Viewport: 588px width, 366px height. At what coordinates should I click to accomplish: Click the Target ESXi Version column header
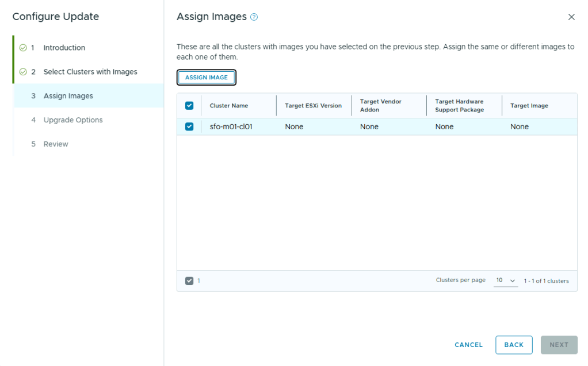point(313,106)
